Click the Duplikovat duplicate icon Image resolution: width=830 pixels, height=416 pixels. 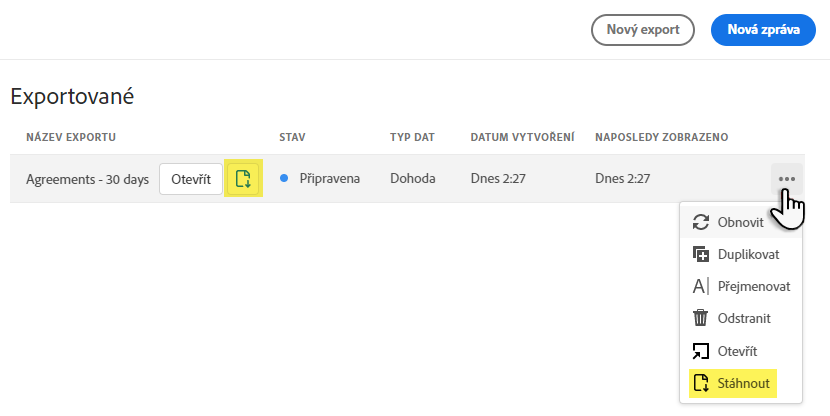701,254
